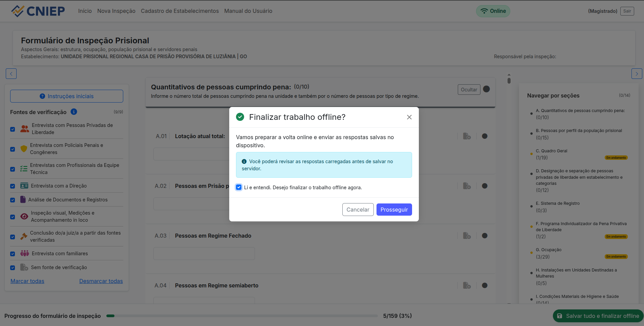644x326 pixels.
Task: Open the Nova Inspeção menu item
Action: coord(116,11)
